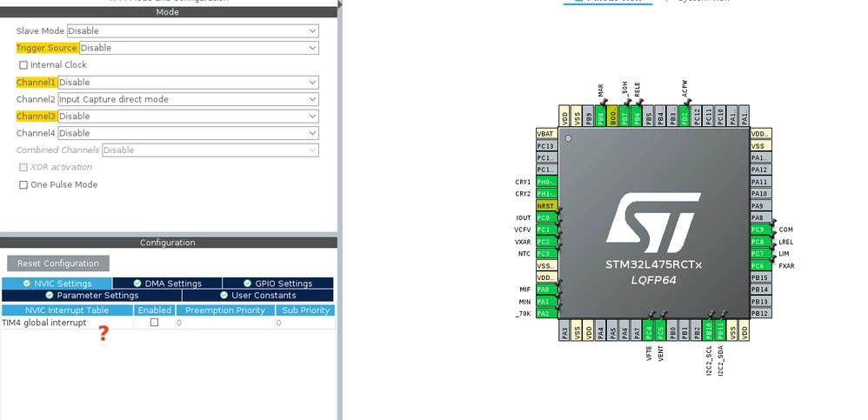Switch to the Parameter Settings tab
The width and height of the screenshot is (868, 420).
tap(92, 296)
